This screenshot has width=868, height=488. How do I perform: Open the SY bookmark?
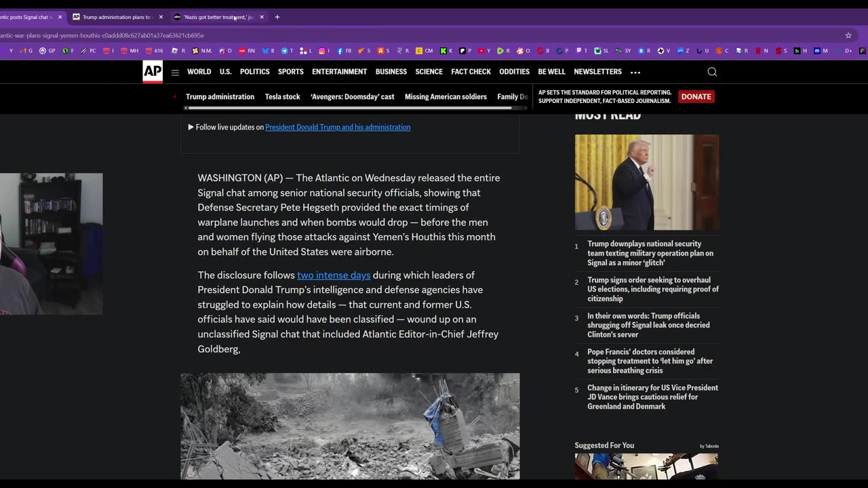623,51
